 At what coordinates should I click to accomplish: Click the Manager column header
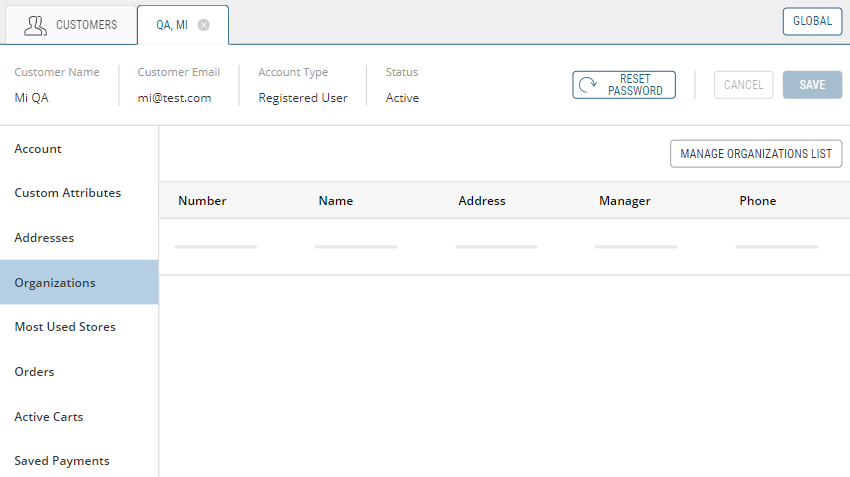point(625,201)
